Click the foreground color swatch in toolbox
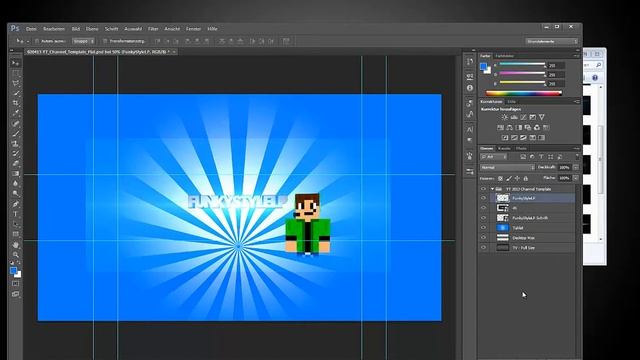Image resolution: width=640 pixels, height=360 pixels. pyautogui.click(x=13, y=271)
